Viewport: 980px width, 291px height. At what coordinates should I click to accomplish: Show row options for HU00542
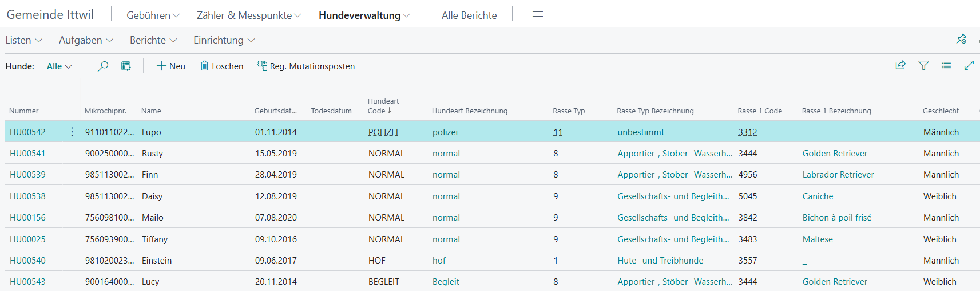72,132
